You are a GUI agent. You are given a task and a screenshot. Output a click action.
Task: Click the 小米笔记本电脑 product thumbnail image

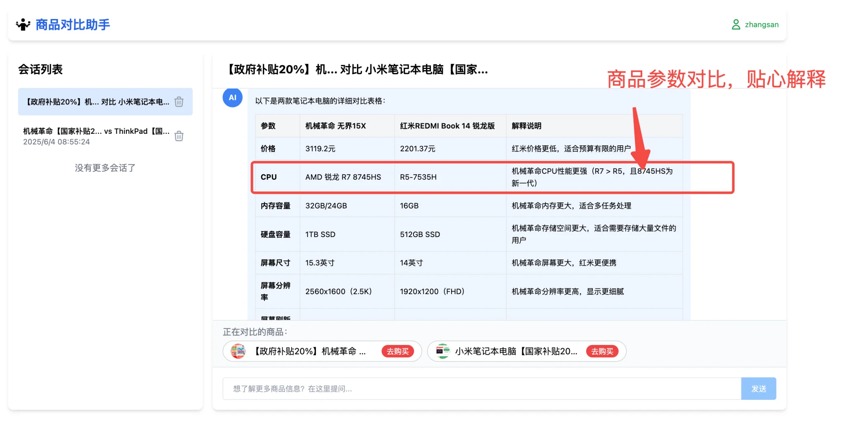coord(442,351)
